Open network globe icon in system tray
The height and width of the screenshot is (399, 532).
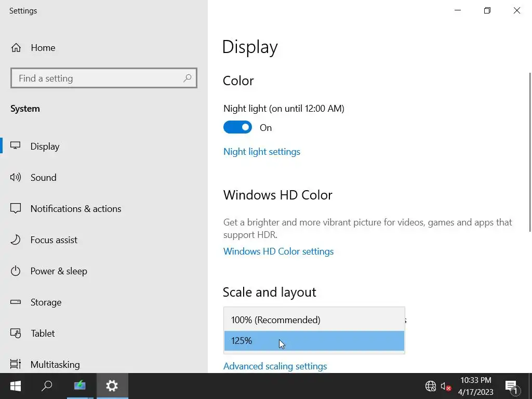431,386
